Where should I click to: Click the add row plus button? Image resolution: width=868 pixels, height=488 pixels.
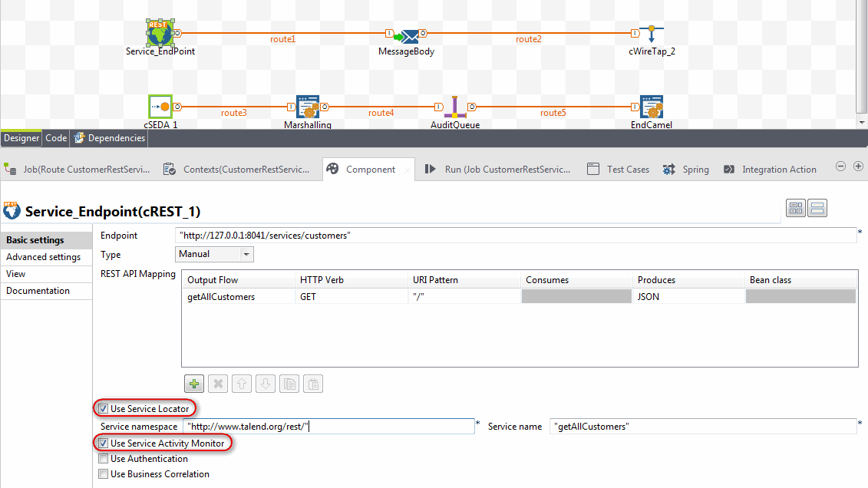pos(193,384)
